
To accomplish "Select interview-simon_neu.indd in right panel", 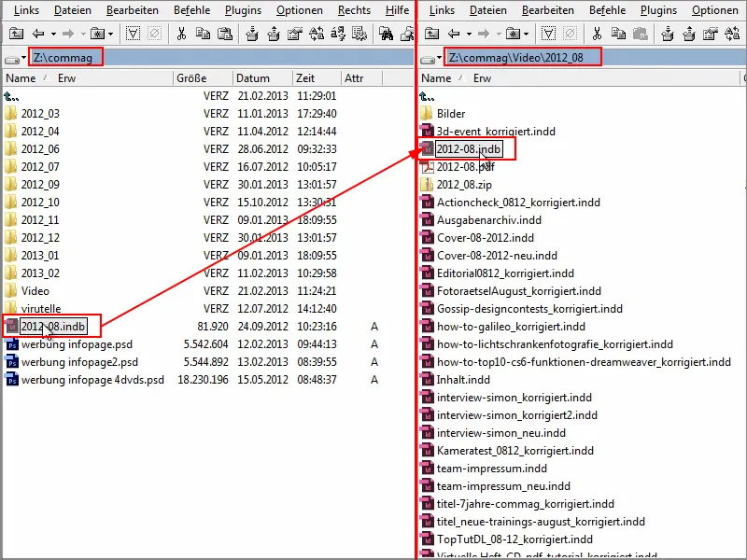I will [501, 433].
